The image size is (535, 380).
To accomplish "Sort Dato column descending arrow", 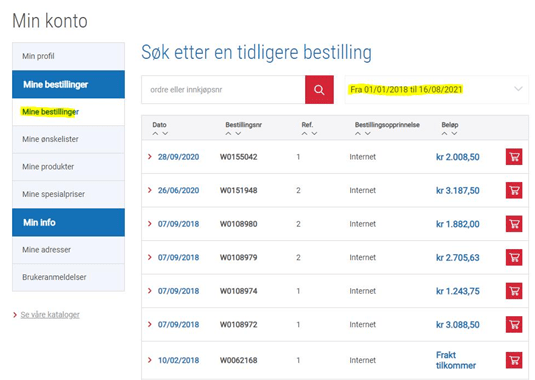I will 165,133.
